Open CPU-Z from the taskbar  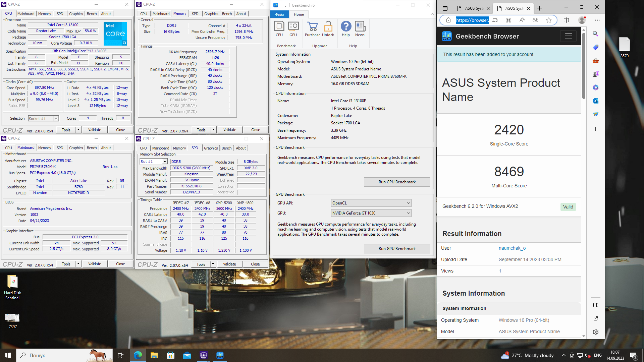(204, 355)
